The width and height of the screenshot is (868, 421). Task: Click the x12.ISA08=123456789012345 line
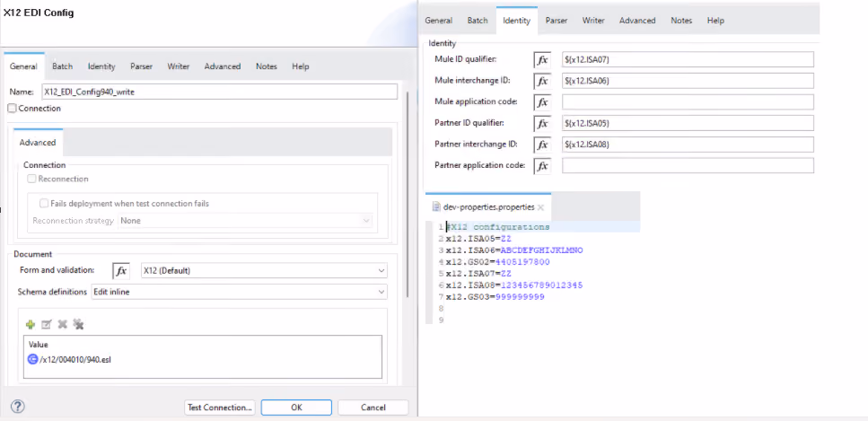514,285
